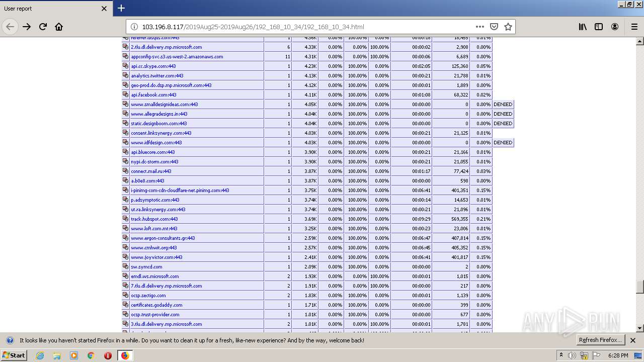
Task: Open report icon beside sw.symcd.com
Action: coord(126,266)
